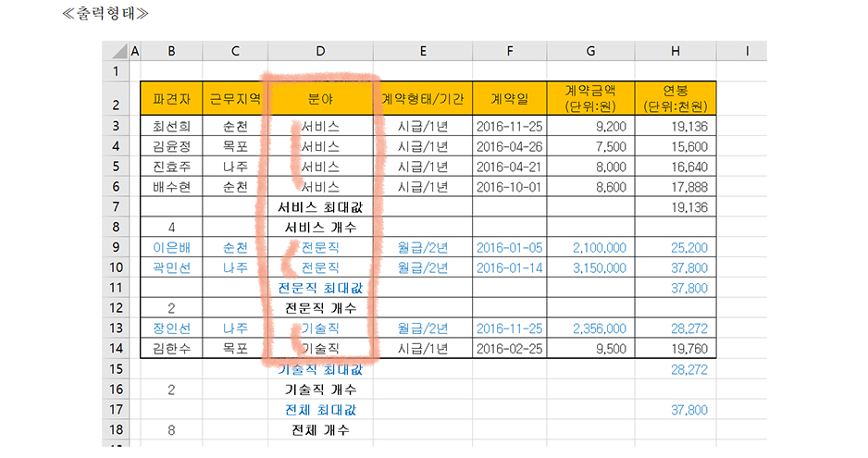Image resolution: width=868 pixels, height=458 pixels.
Task: Select the salary cell 17,888
Action: coord(676,187)
